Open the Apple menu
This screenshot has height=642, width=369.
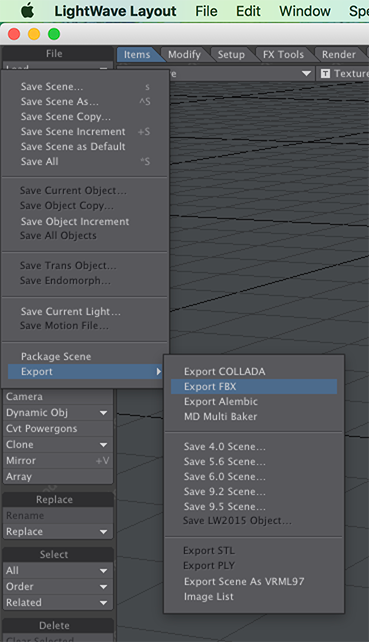[x=27, y=11]
